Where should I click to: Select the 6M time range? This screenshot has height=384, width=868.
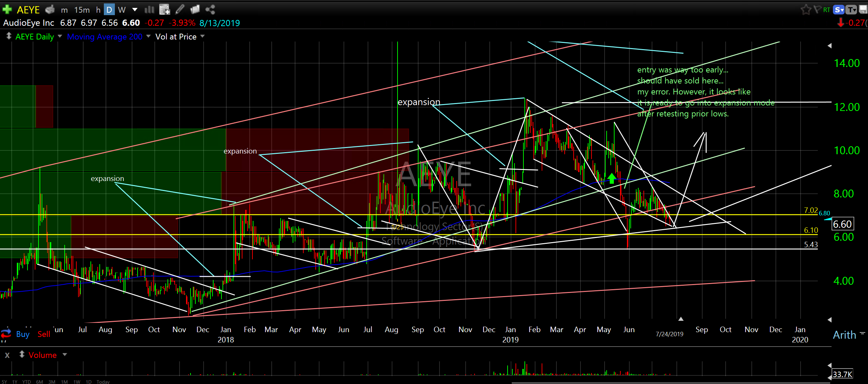pos(40,382)
